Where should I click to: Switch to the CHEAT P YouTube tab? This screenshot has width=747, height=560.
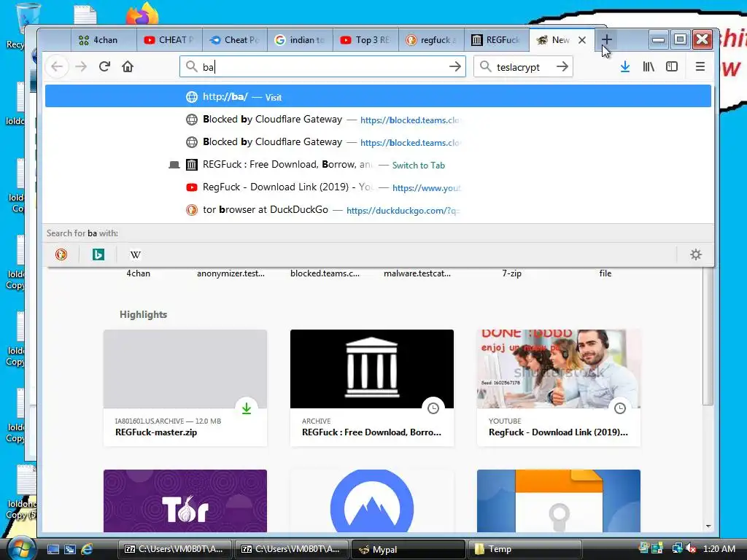coord(169,40)
